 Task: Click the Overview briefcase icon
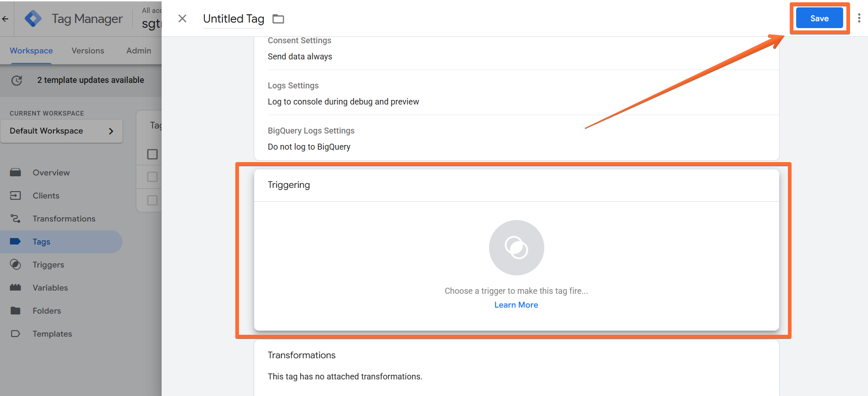[x=15, y=172]
